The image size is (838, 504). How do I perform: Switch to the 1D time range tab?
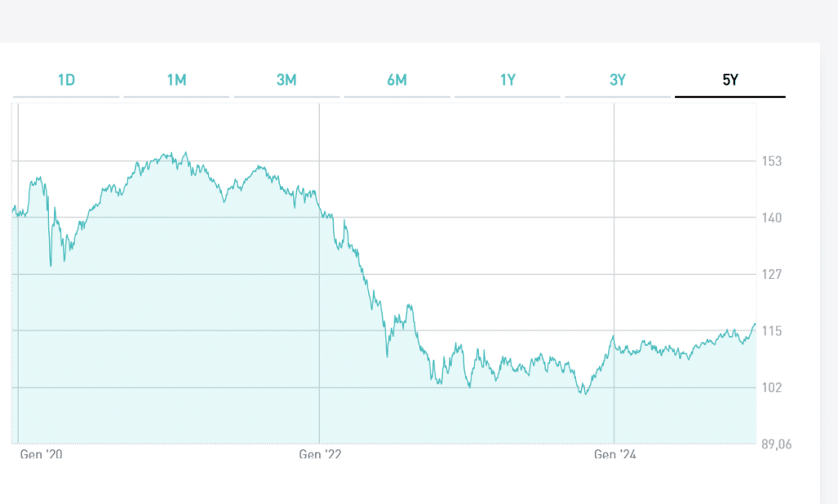(x=66, y=80)
